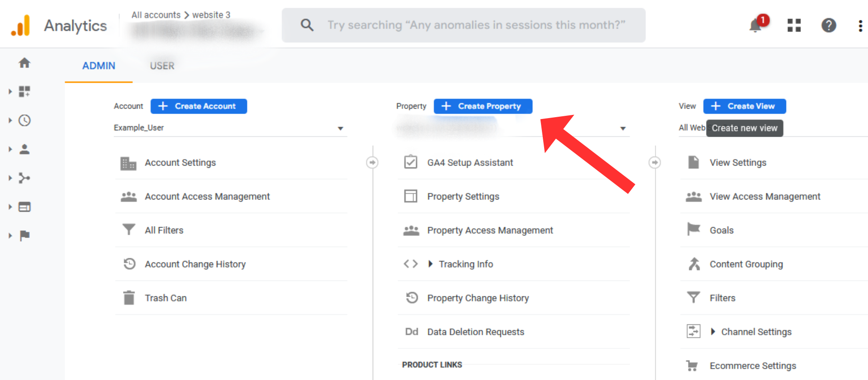Switch to the USER tab
Screen dimensions: 868x380
point(162,66)
